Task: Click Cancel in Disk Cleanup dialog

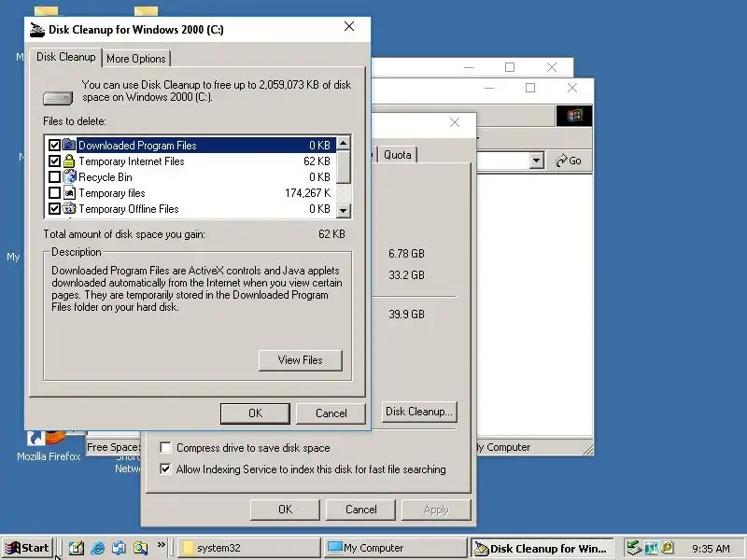Action: coord(331,413)
